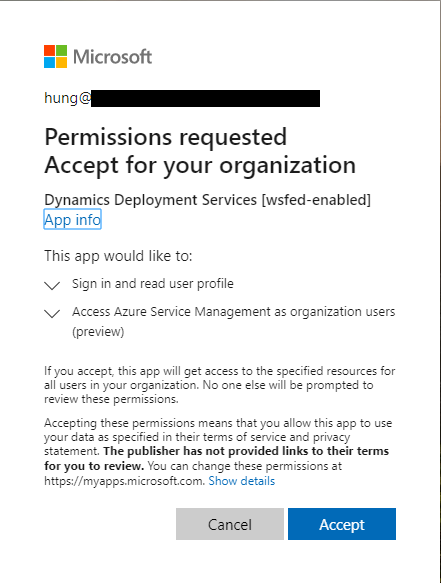The image size is (441, 583).
Task: Click the "Permissions requested" heading
Action: [x=165, y=137]
